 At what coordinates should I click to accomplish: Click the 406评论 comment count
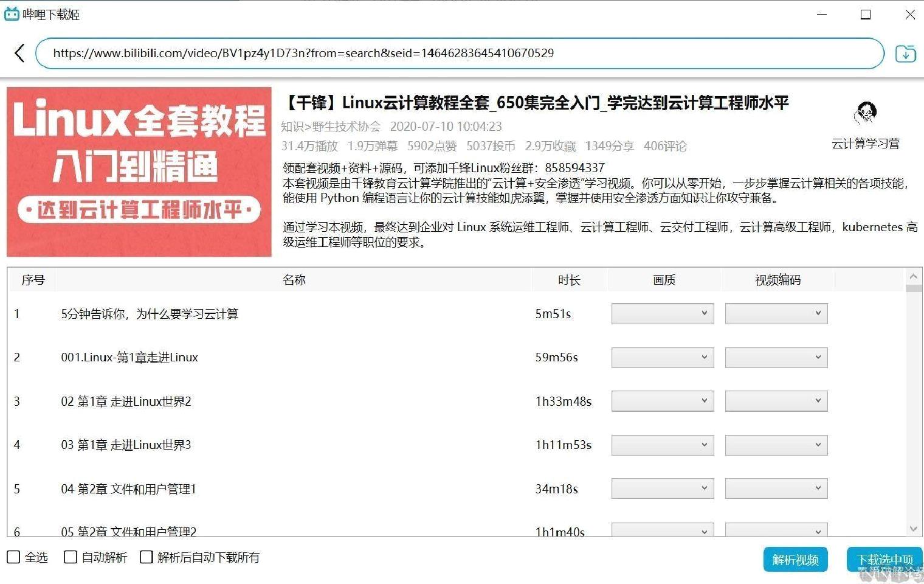pyautogui.click(x=665, y=146)
